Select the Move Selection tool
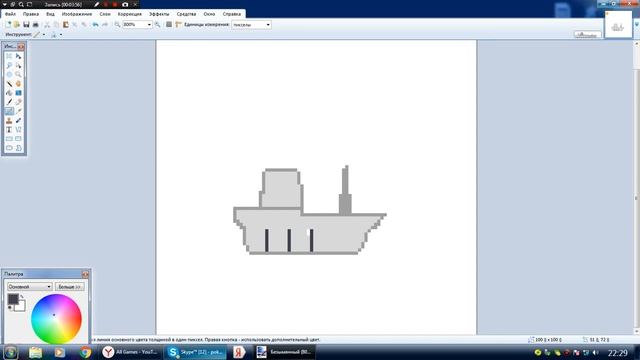Screen dimensions: 640x360 pyautogui.click(x=18, y=65)
